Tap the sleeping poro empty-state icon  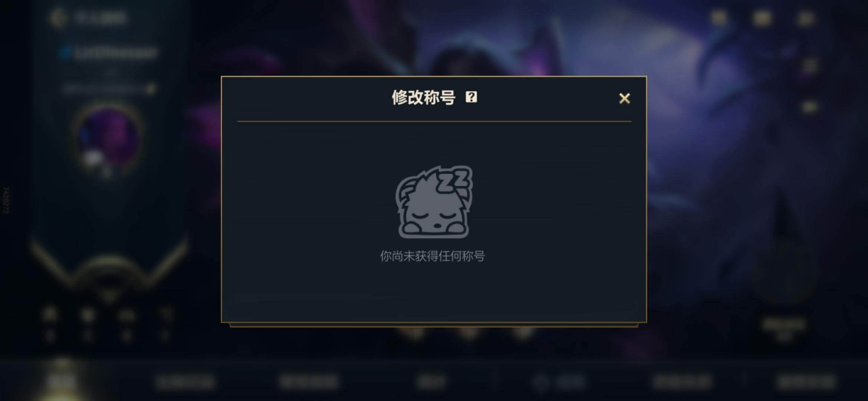click(434, 202)
